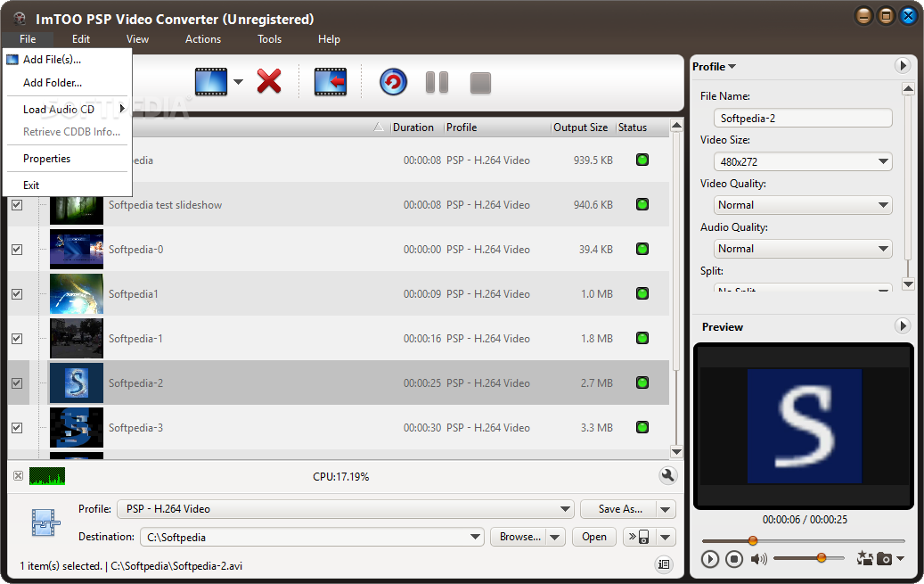Open the bottom Profile PSP - H.264 Video combo box

pos(345,509)
